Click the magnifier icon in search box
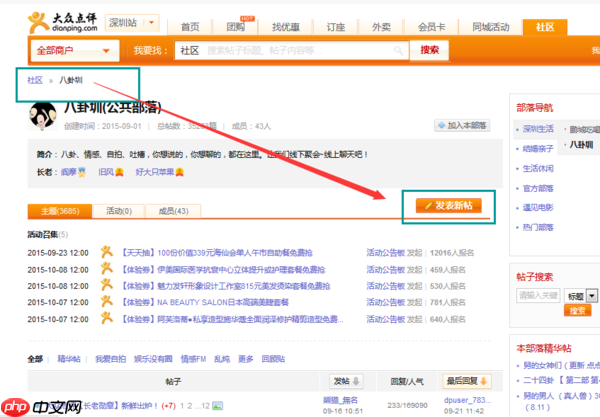The image size is (600, 417). tap(398, 50)
